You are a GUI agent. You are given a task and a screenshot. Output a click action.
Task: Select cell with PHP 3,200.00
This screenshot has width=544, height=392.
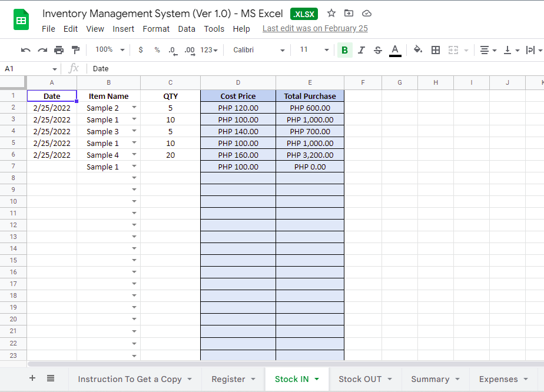pyautogui.click(x=310, y=155)
